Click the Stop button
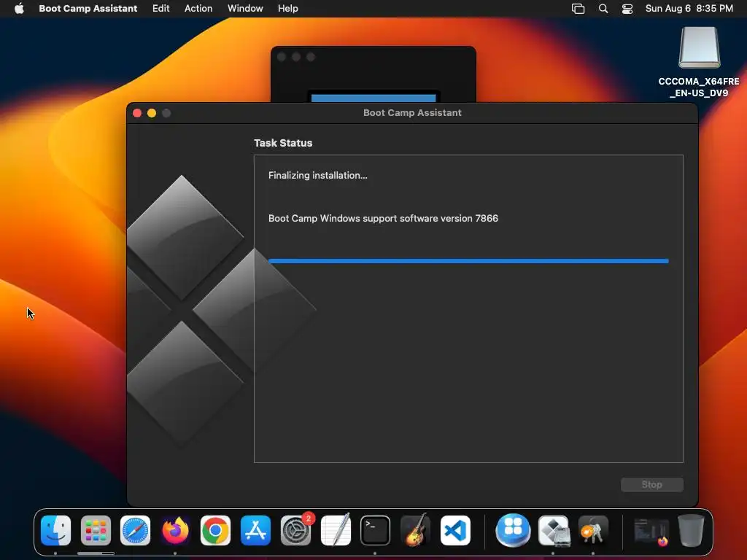The height and width of the screenshot is (560, 747). 651,485
